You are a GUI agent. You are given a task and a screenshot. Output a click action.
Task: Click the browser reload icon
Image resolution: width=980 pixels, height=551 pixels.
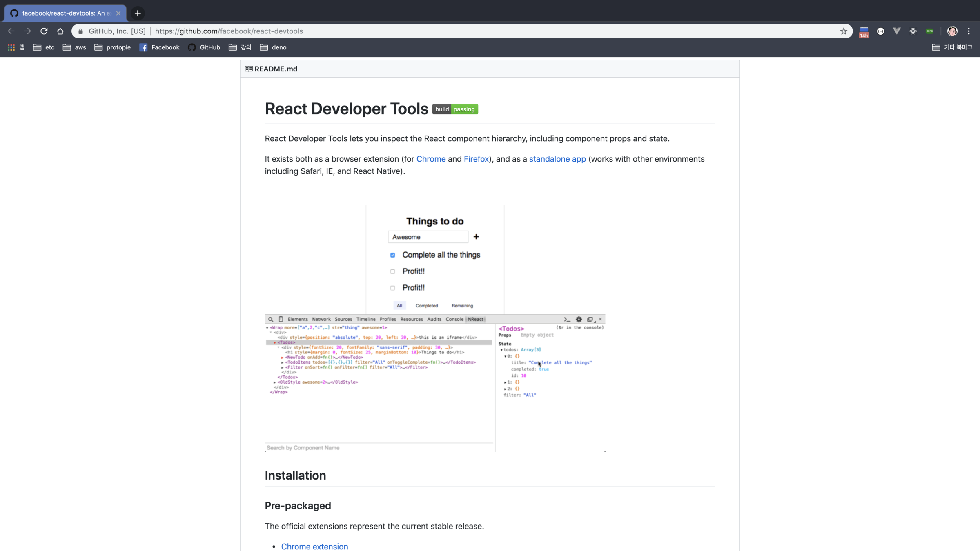point(44,31)
